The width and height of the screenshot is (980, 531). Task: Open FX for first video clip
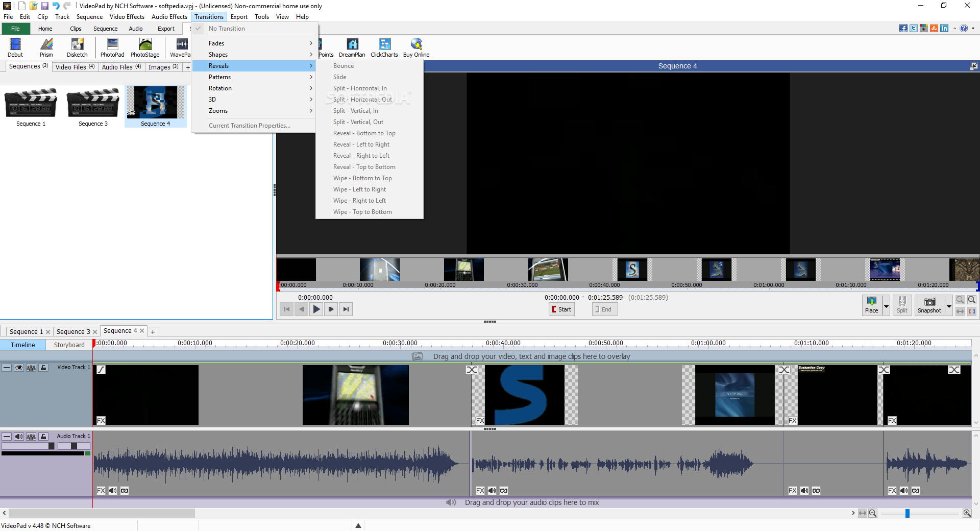pyautogui.click(x=101, y=421)
